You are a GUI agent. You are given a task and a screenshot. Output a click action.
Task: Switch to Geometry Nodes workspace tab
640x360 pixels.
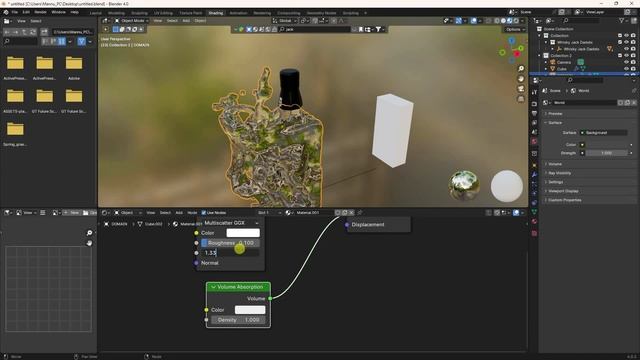[x=321, y=13]
